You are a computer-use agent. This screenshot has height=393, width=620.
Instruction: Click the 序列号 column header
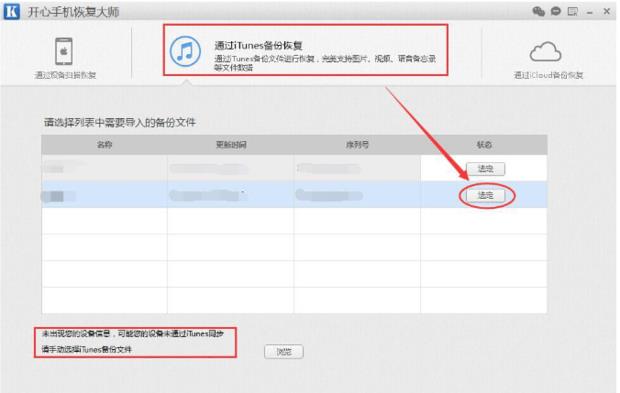357,145
